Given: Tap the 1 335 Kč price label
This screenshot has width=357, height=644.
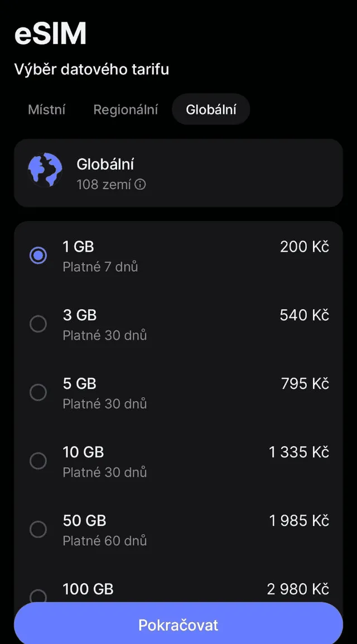Looking at the screenshot, I should coord(299,452).
